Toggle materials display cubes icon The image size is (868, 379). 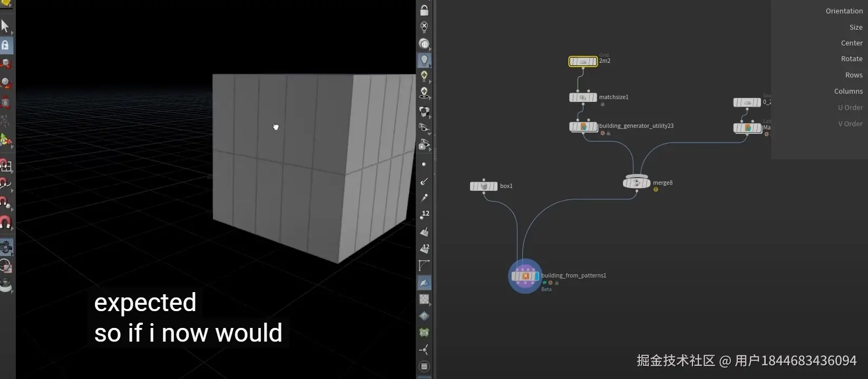click(424, 112)
